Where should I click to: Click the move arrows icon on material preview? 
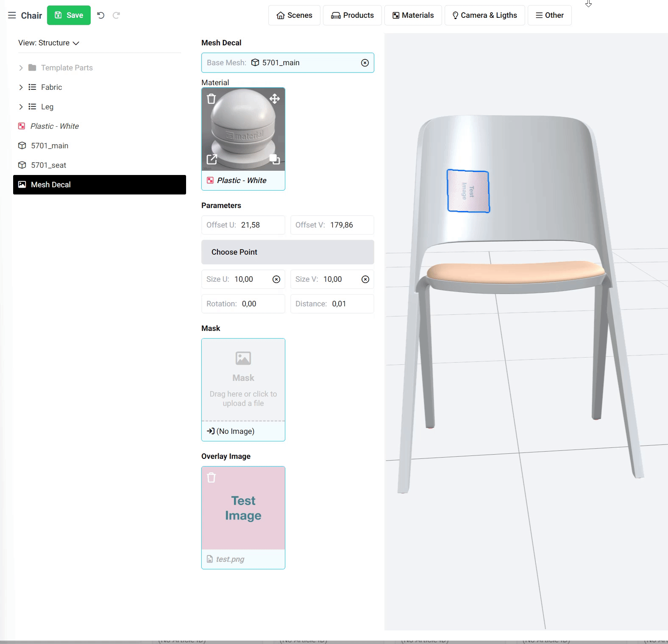pyautogui.click(x=275, y=99)
